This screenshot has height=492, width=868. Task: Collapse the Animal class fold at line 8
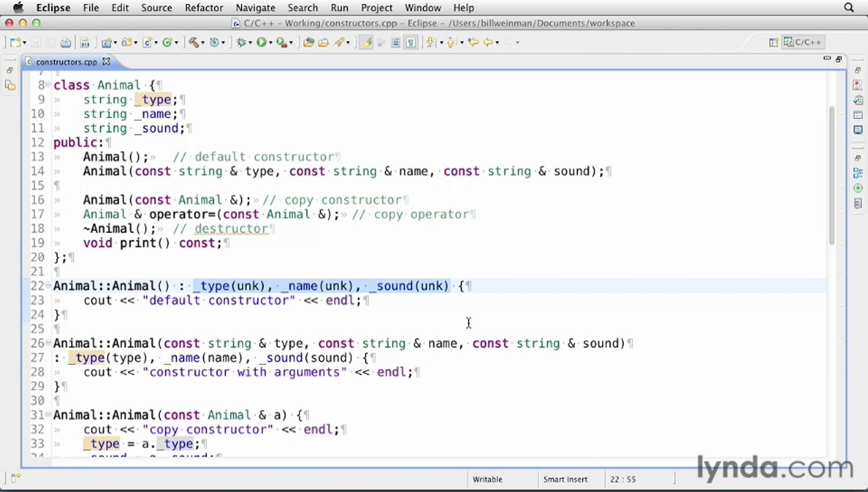49,85
